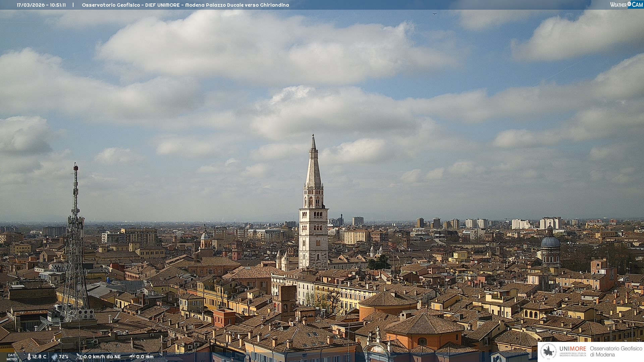Click the 0.0 mm rainfall reading

[x=145, y=357]
